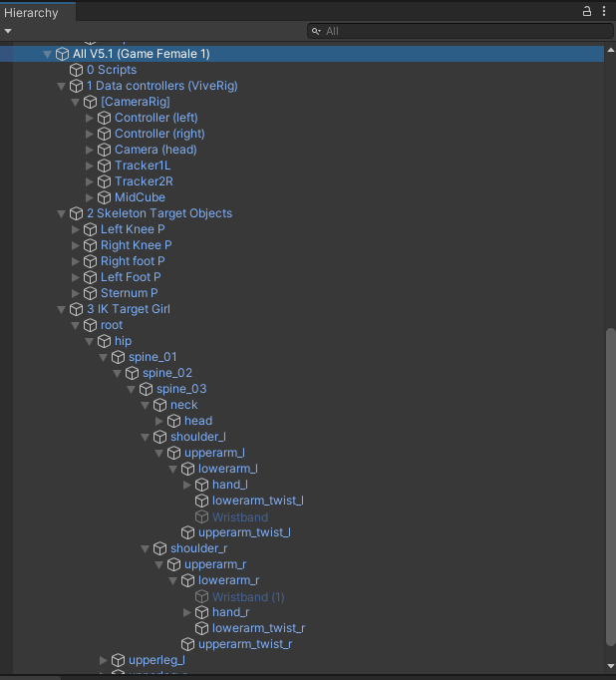Expand the hand_l node
The image size is (616, 680).
(x=186, y=485)
